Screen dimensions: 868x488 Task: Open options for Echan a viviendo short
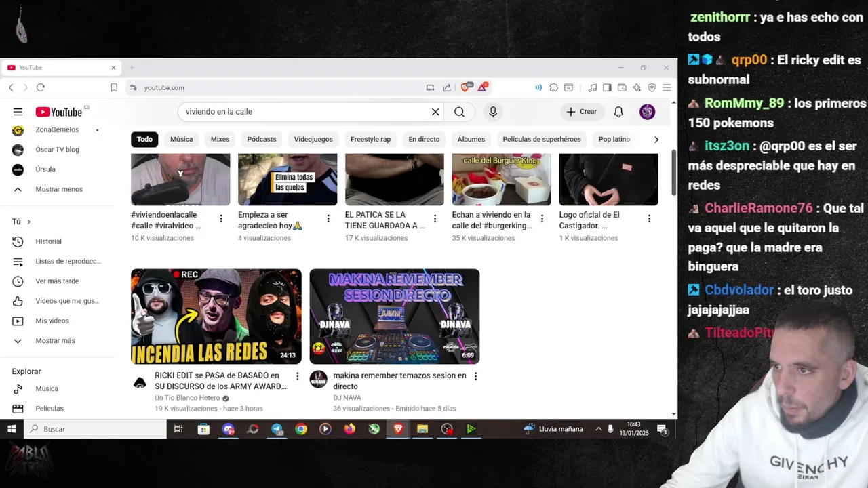point(542,218)
